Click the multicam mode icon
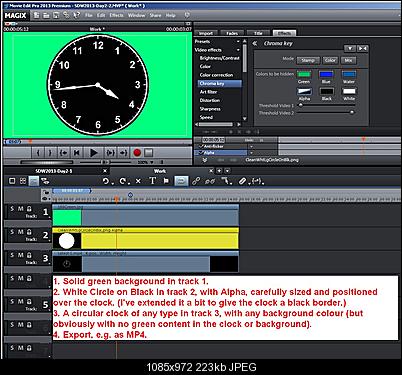Image resolution: width=402 pixels, height=375 pixels. 45,181
